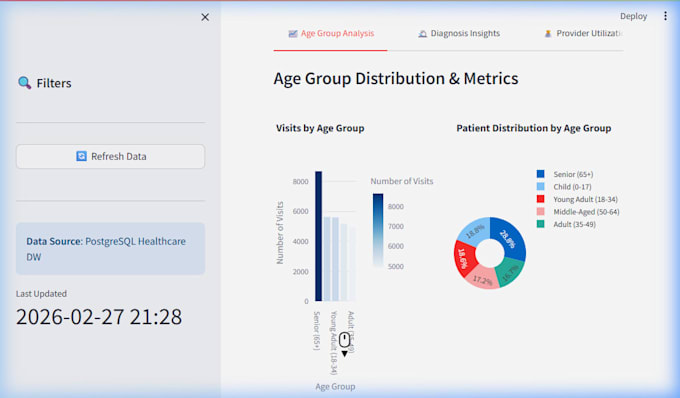Click the Deploy button
680x398 pixels.
tap(633, 16)
